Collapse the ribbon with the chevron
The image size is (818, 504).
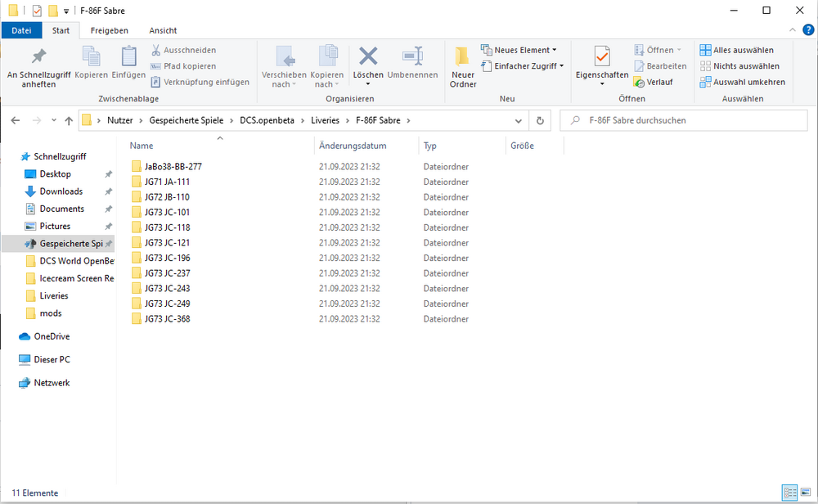coord(793,30)
